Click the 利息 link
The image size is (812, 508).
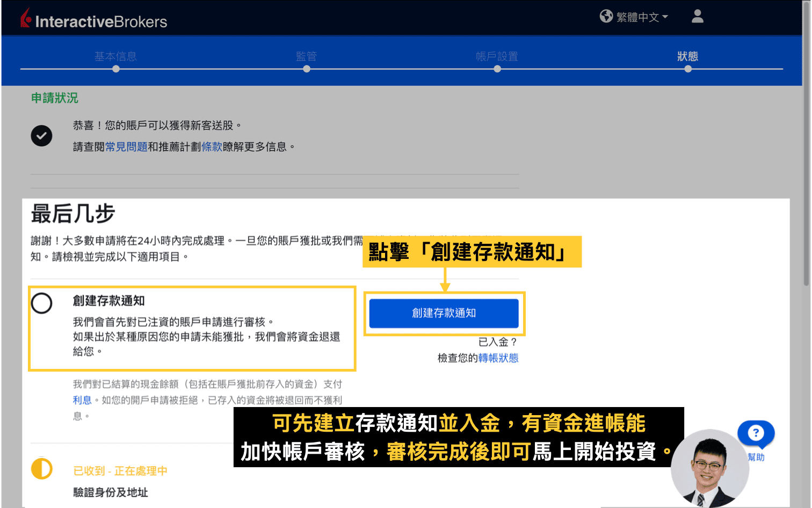[x=82, y=400]
